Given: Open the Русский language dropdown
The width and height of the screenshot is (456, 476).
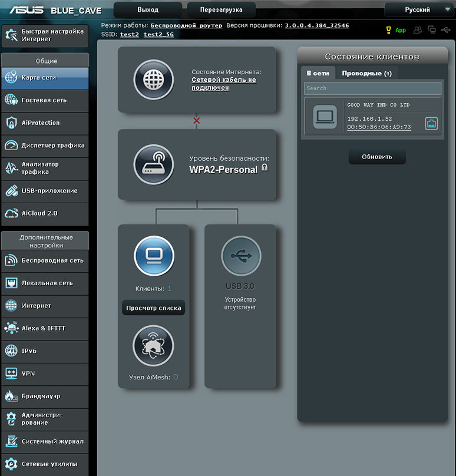Looking at the screenshot, I should 419,9.
